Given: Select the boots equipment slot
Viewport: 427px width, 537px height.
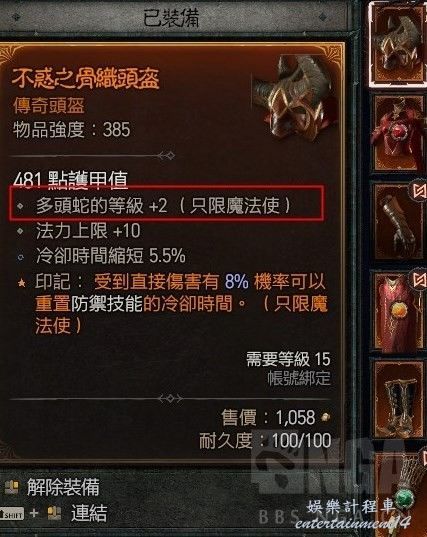Looking at the screenshot, I should (399, 399).
